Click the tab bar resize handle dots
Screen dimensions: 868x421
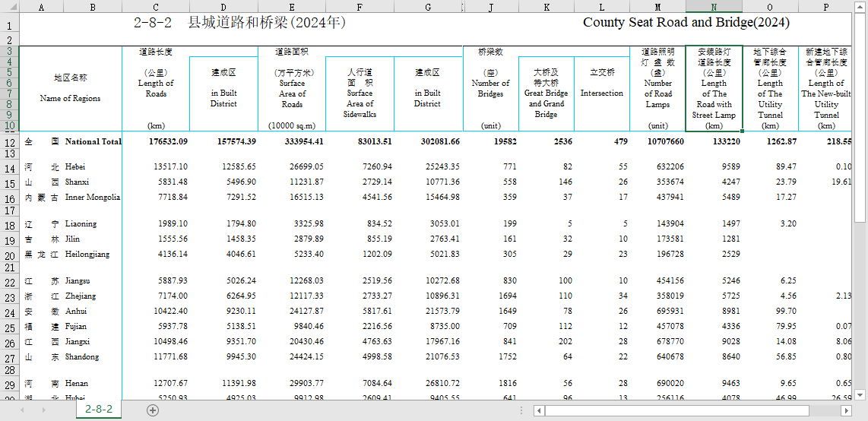tap(521, 410)
